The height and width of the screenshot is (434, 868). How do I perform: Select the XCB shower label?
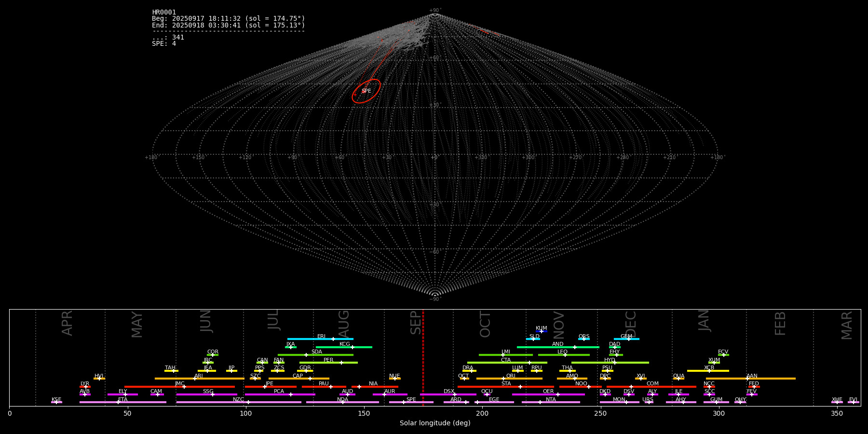click(709, 367)
